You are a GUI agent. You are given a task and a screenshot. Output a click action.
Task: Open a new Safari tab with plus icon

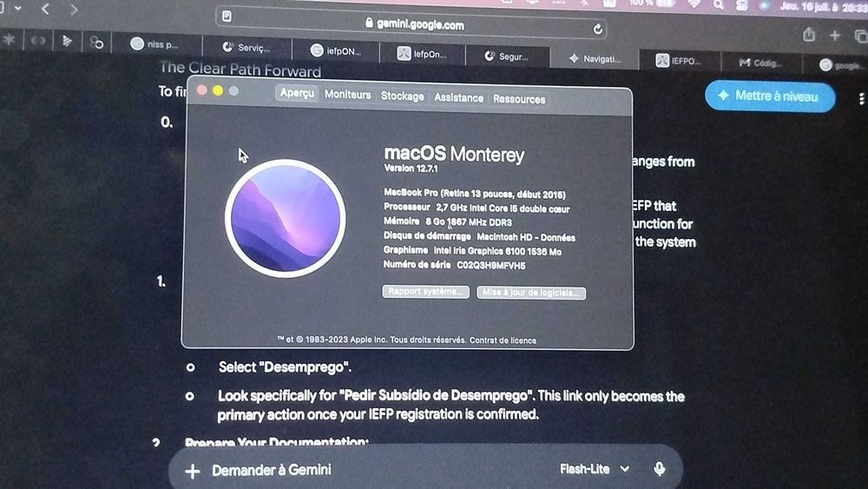835,36
